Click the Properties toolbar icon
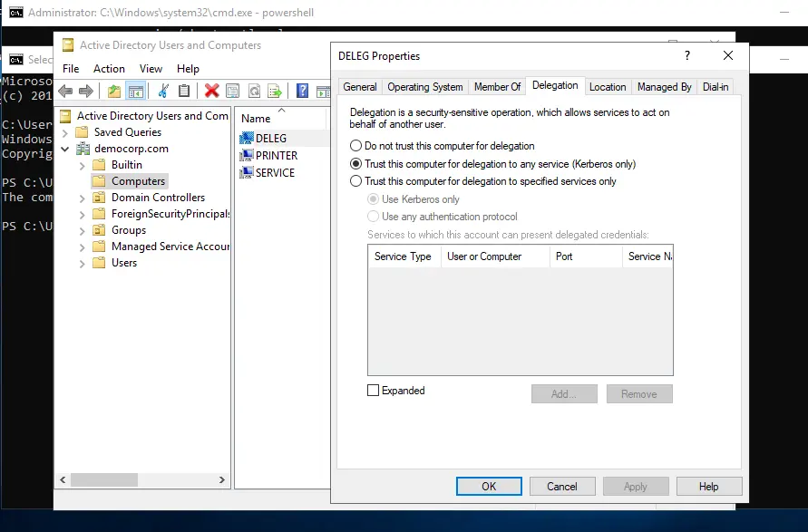The width and height of the screenshot is (808, 532). point(232,91)
